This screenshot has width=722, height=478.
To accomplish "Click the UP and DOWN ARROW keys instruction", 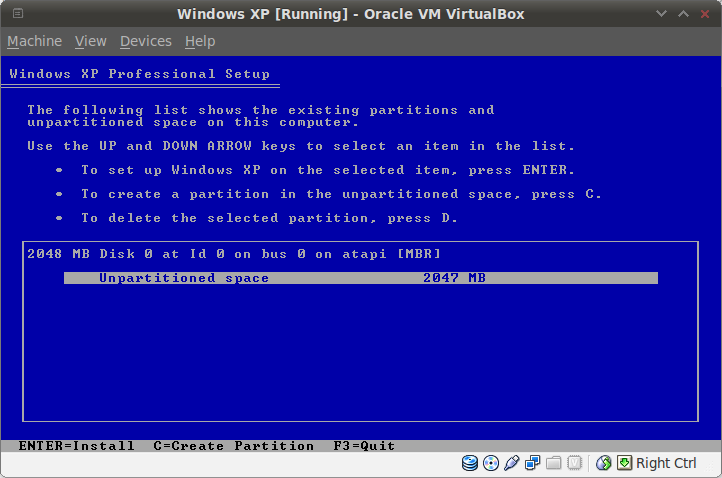I will pyautogui.click(x=301, y=146).
